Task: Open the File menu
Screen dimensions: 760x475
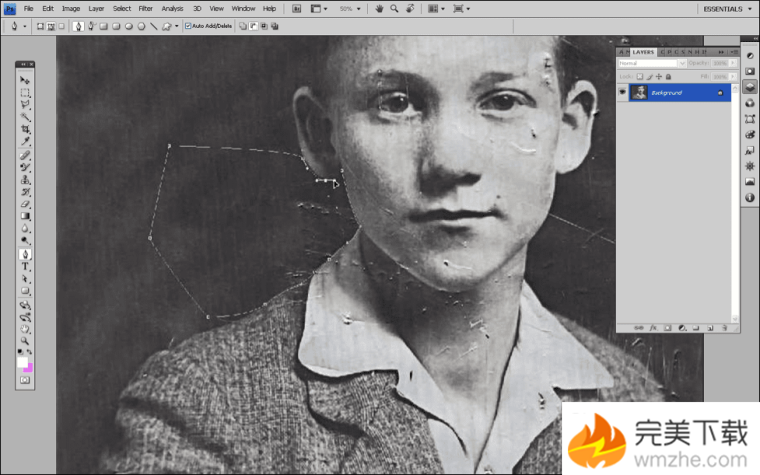Action: click(x=29, y=9)
